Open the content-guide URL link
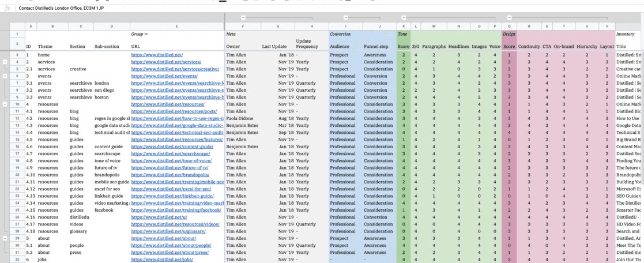 pos(172,146)
